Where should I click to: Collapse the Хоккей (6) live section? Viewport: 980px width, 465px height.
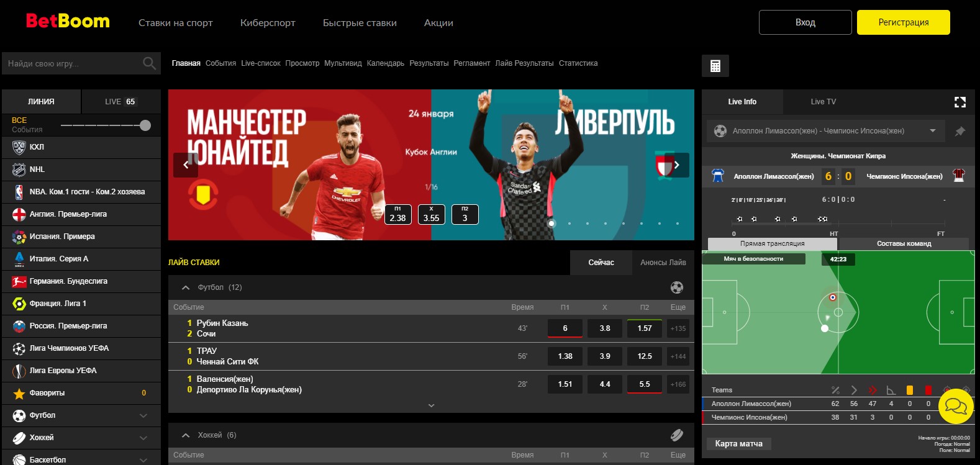pos(185,435)
